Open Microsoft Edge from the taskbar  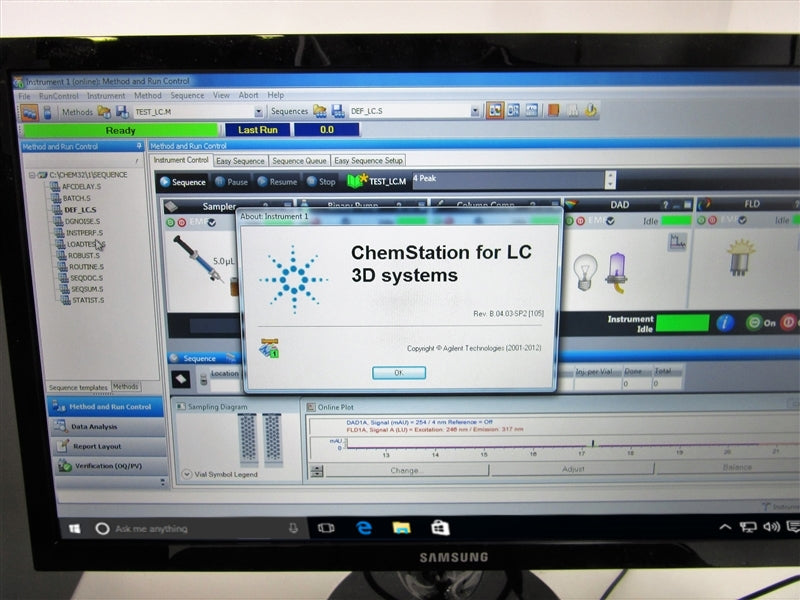[x=364, y=528]
